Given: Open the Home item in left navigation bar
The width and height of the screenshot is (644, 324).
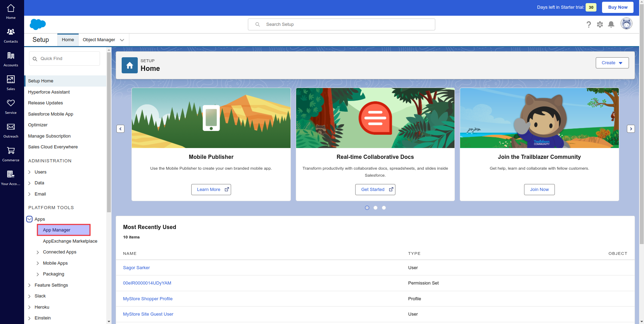Looking at the screenshot, I should tap(11, 12).
